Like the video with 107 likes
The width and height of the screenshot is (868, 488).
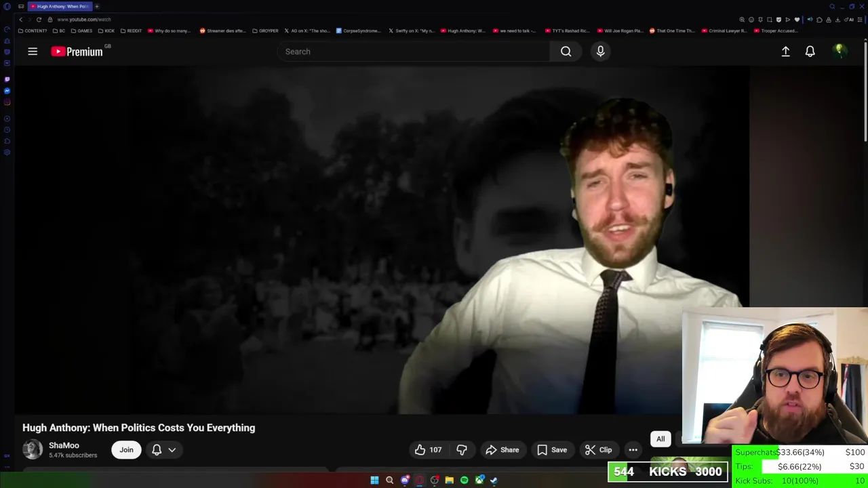pos(428,450)
